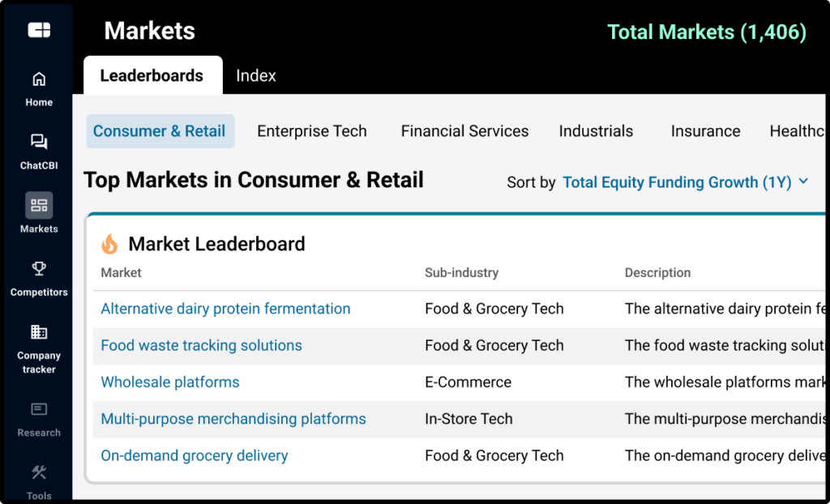The height and width of the screenshot is (504, 830).
Task: Select Enterprise Tech category
Action: click(x=312, y=131)
